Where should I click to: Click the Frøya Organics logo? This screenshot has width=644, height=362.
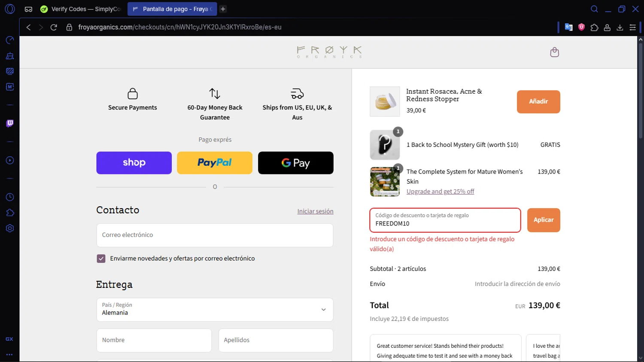[329, 52]
